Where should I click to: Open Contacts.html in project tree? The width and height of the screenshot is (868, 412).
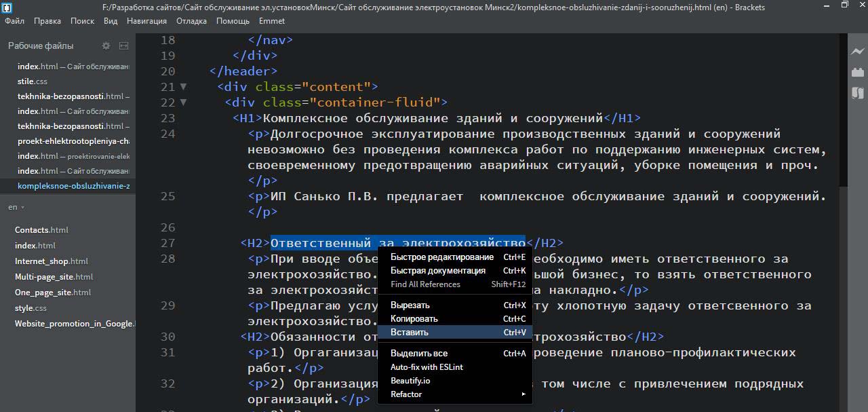coord(41,230)
